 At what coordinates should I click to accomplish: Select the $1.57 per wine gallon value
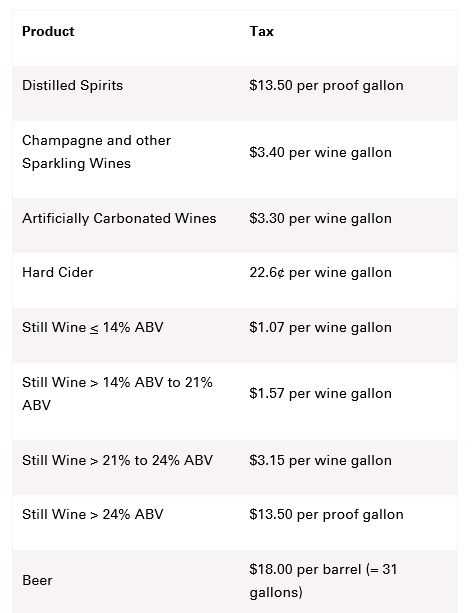click(320, 393)
